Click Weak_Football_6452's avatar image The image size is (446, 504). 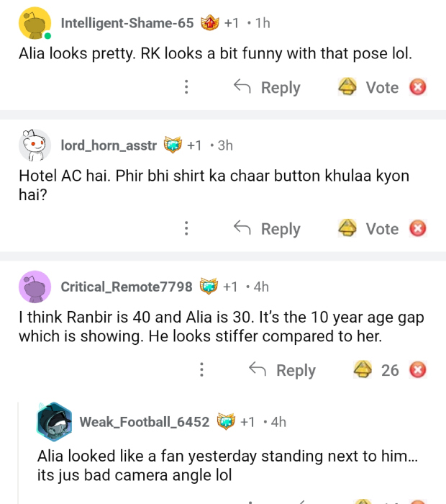point(54,422)
